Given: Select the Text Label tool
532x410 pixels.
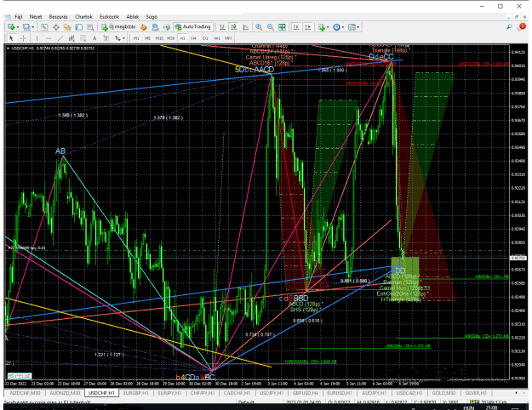Looking at the screenshot, I should point(106,38).
